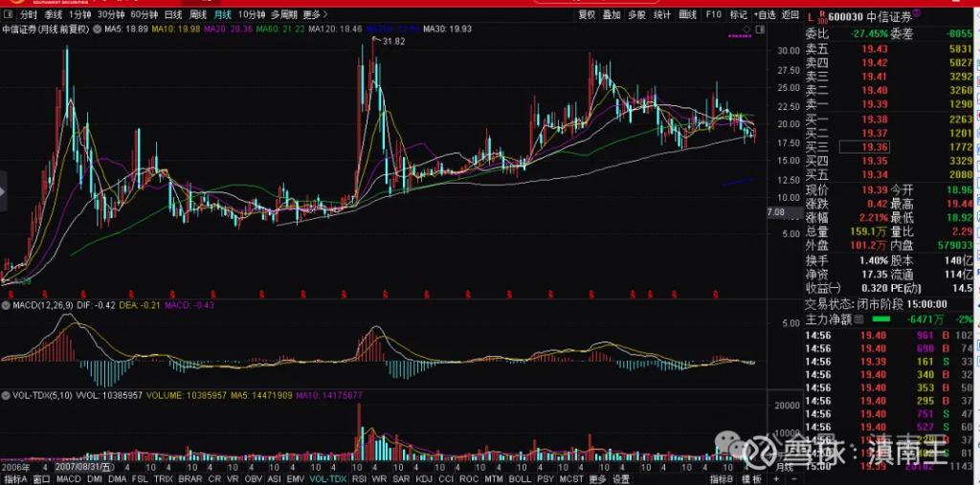Click the 卖一 ask price 19.39
Viewport: 980px width, 485px height.
[x=875, y=103]
